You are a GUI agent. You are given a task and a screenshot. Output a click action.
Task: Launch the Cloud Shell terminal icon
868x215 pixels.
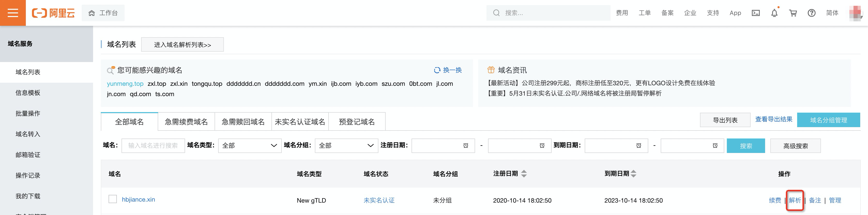click(x=756, y=13)
